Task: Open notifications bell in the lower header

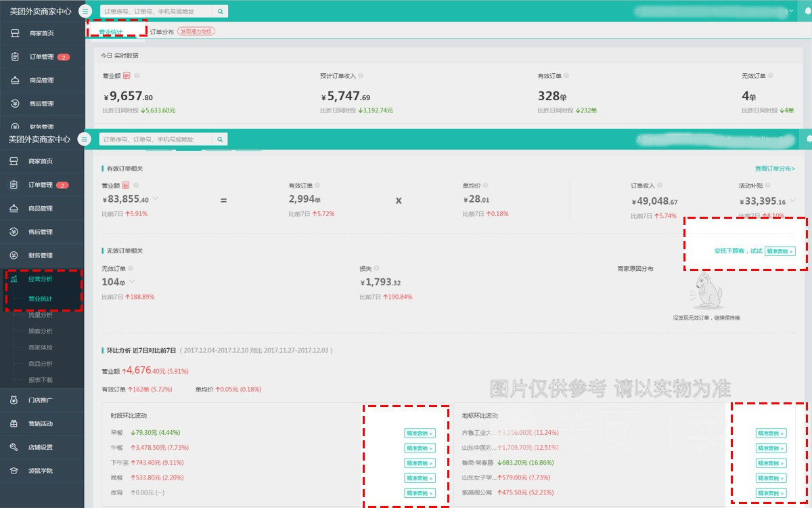Action: click(809, 139)
